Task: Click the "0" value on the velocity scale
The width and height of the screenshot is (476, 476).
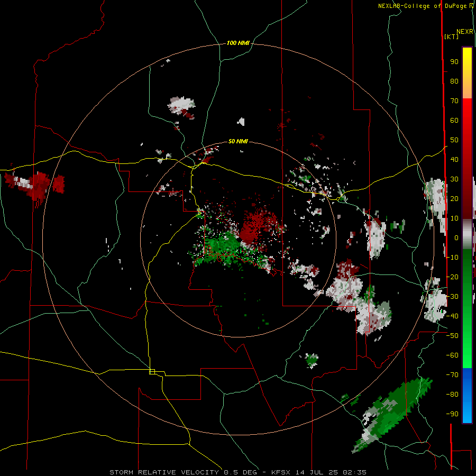Action: click(x=456, y=238)
